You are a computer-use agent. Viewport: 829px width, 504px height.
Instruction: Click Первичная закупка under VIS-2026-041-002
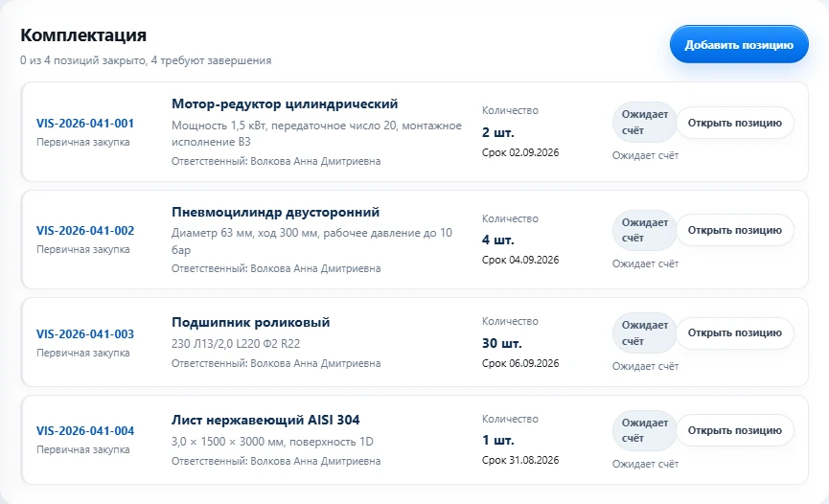(83, 249)
